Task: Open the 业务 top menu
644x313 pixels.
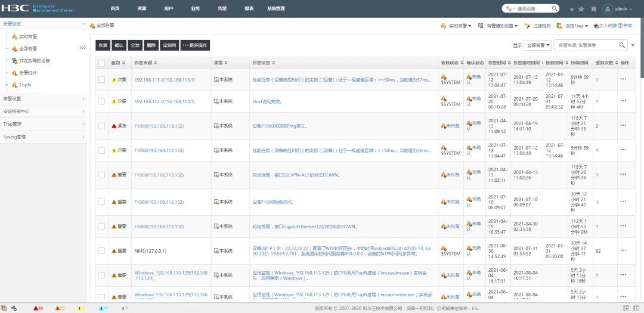Action: click(x=196, y=8)
